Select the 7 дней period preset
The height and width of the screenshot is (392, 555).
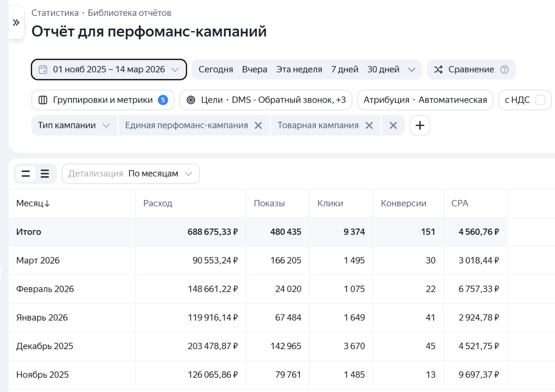(345, 69)
